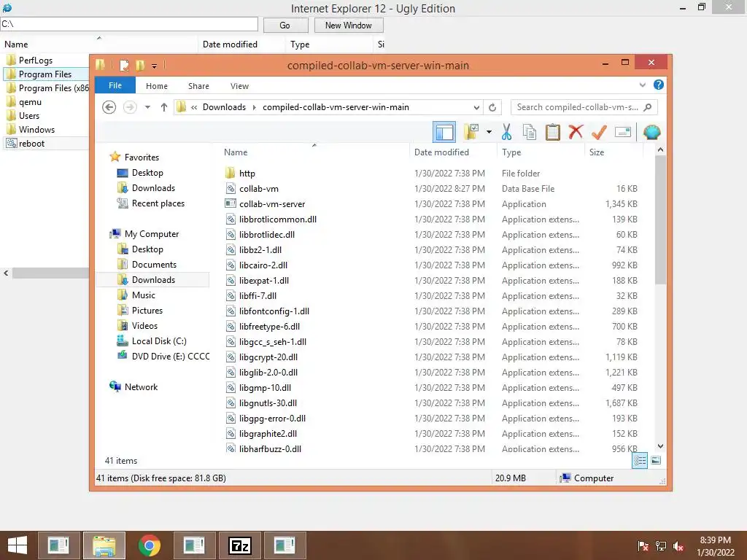Click New Window in Internet Explorer window
This screenshot has width=747, height=560.
click(x=348, y=26)
